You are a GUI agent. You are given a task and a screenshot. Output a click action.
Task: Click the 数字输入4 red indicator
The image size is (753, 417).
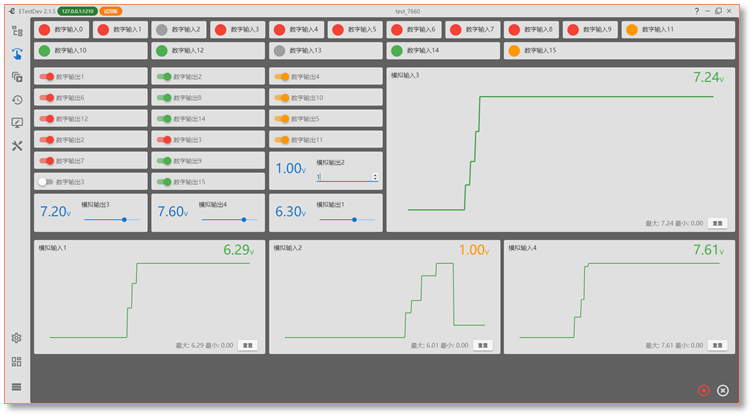(x=279, y=30)
